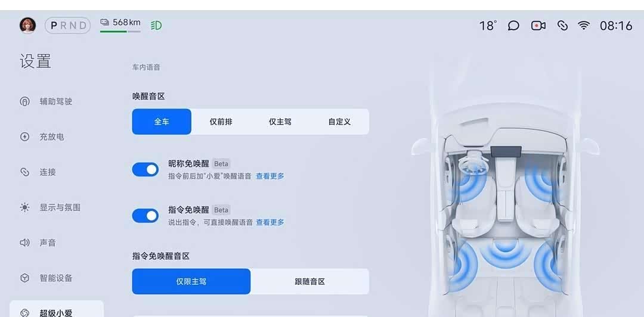Tap the link connection icon in status bar
The height and width of the screenshot is (317, 644).
coord(562,26)
